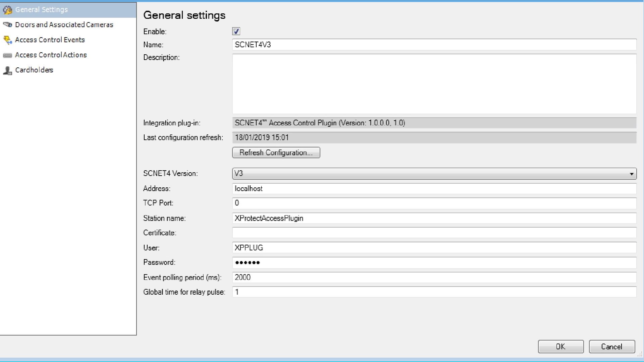
Task: Click the Station name field
Action: (x=434, y=218)
